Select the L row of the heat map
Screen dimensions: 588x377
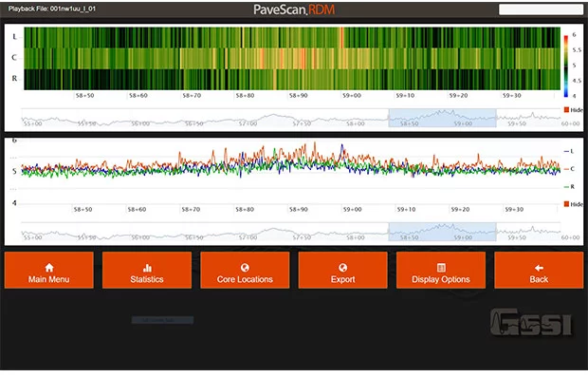(292, 37)
